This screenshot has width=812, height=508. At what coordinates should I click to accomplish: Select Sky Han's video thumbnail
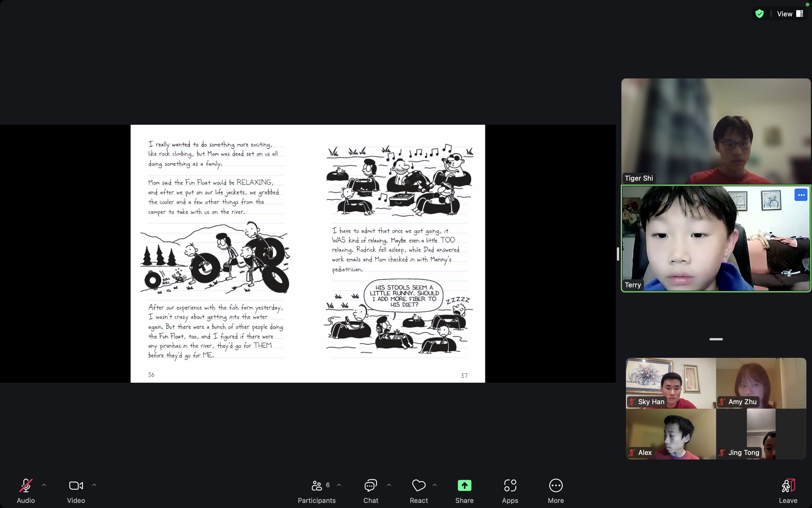point(671,383)
